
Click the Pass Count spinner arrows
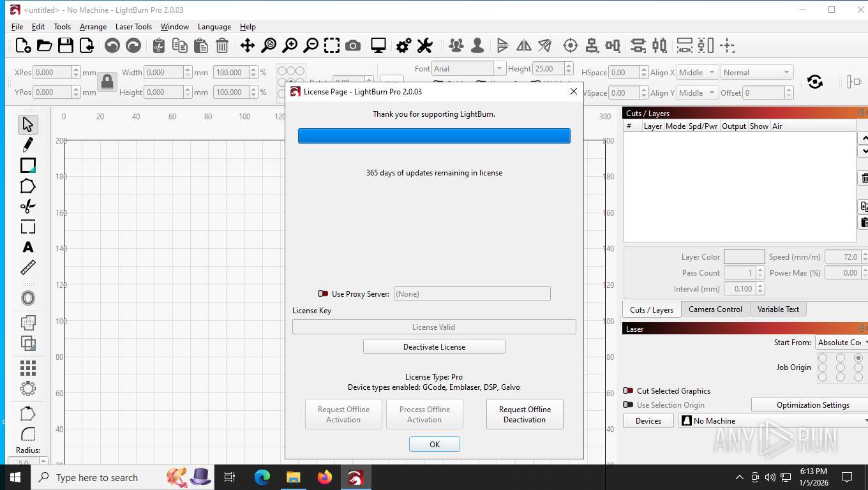pyautogui.click(x=760, y=272)
